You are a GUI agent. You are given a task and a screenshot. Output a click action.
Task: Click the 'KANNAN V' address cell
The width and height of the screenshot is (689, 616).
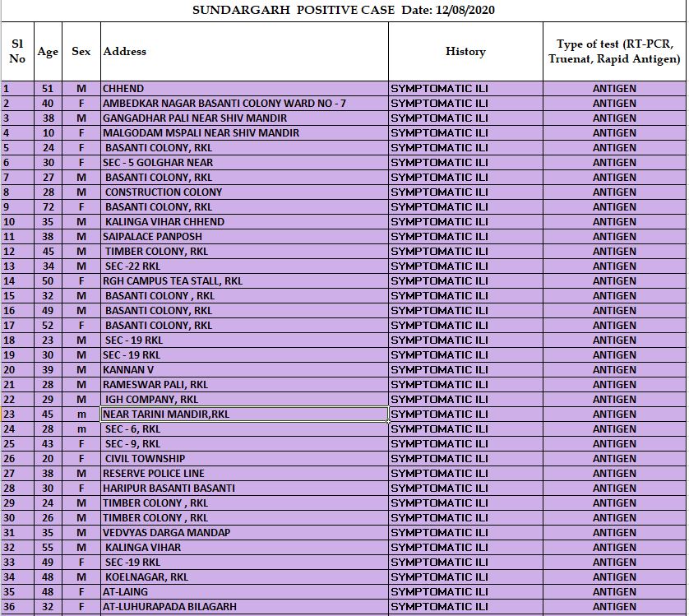(x=244, y=370)
